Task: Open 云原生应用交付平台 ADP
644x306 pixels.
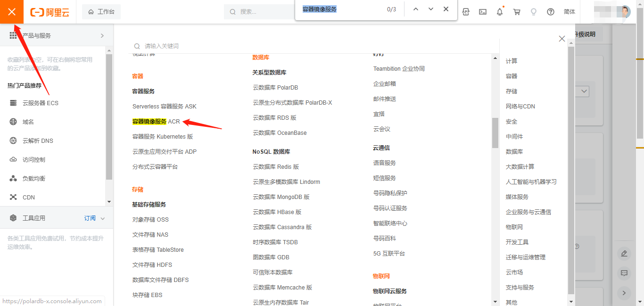Action: (x=165, y=152)
